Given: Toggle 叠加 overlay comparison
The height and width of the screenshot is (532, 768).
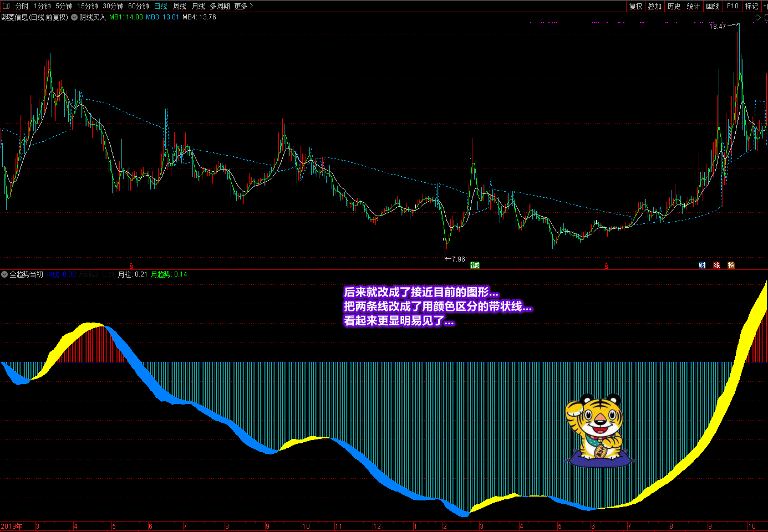Looking at the screenshot, I should point(655,6).
